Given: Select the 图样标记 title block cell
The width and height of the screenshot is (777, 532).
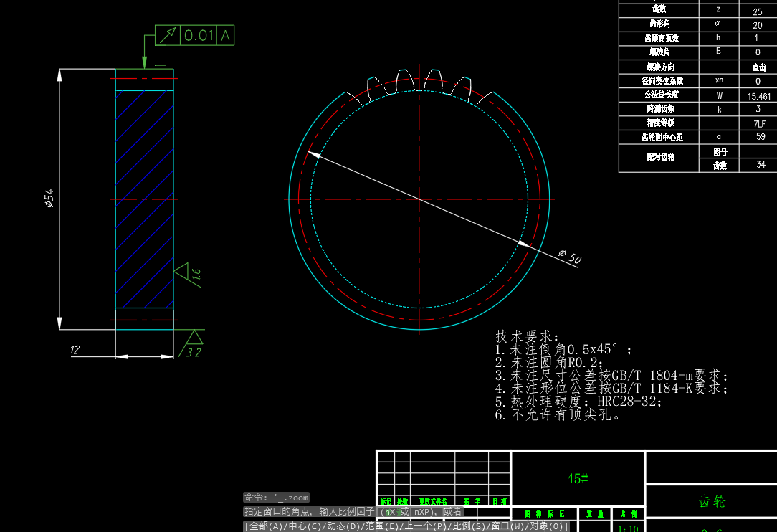Looking at the screenshot, I should click(545, 513).
